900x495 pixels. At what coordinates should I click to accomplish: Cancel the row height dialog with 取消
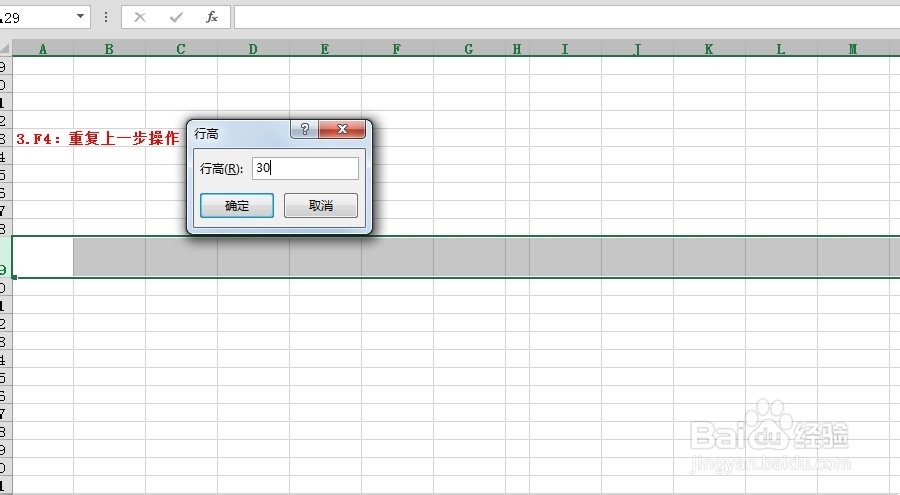click(321, 206)
